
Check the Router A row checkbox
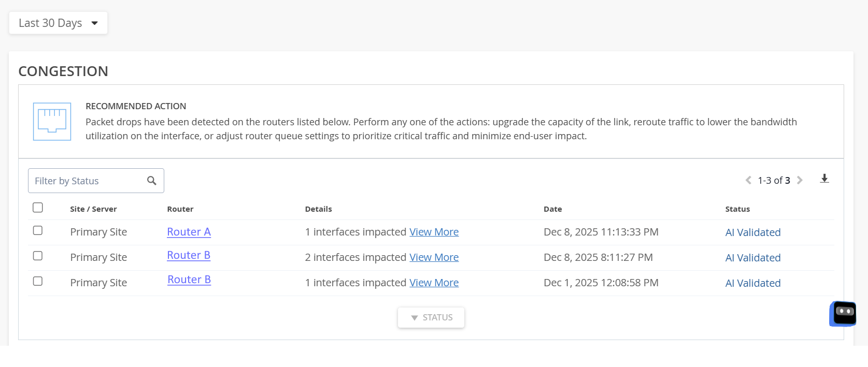(38, 230)
